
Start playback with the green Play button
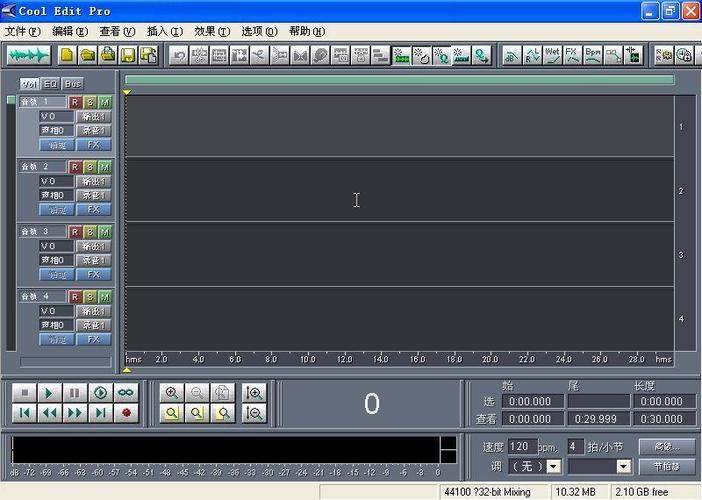click(x=49, y=393)
